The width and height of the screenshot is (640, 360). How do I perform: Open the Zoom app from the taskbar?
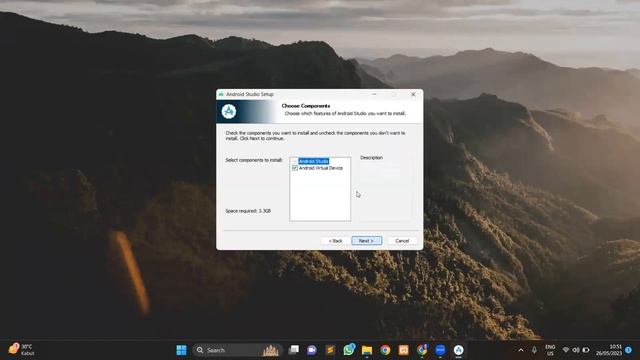(x=440, y=350)
